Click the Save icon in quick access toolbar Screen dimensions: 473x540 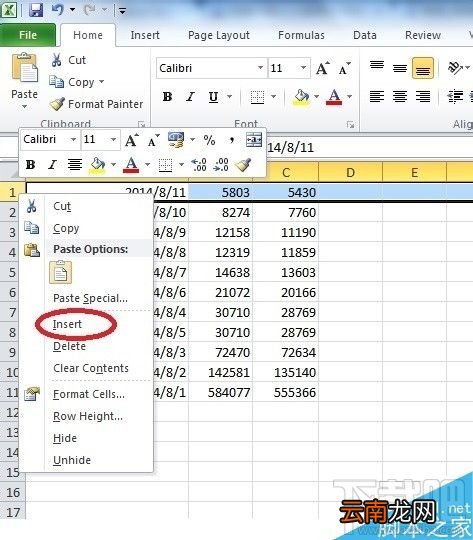click(x=36, y=10)
